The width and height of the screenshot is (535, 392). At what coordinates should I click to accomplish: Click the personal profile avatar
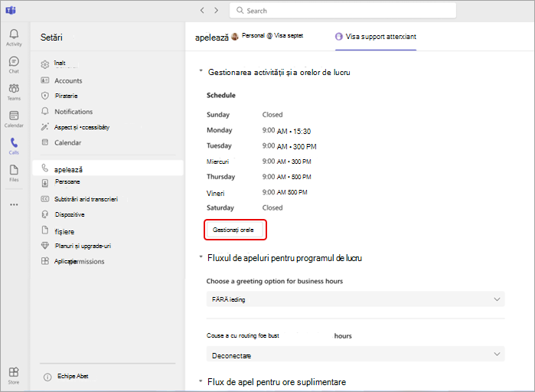tap(235, 37)
